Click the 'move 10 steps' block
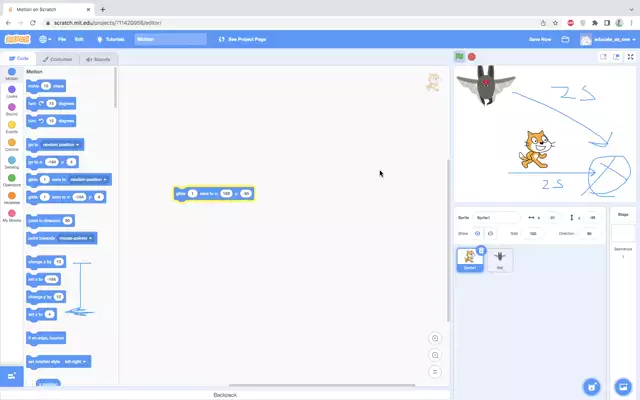The image size is (640, 400). (46, 86)
